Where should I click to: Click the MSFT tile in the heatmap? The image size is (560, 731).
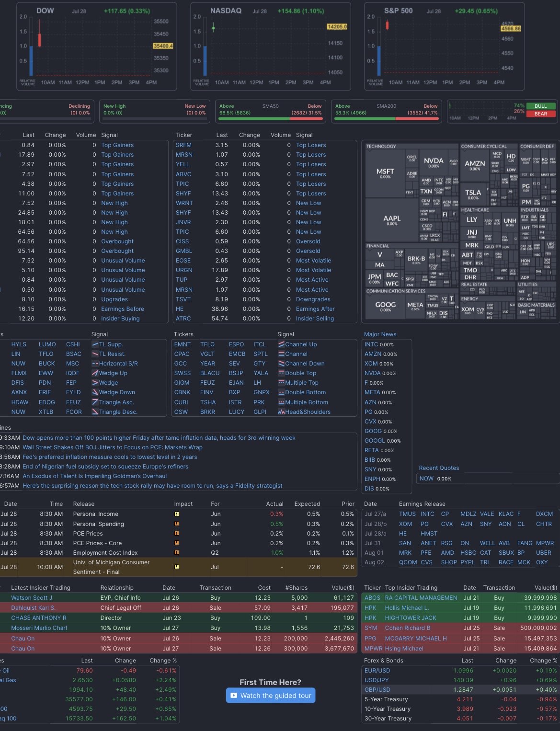point(385,173)
